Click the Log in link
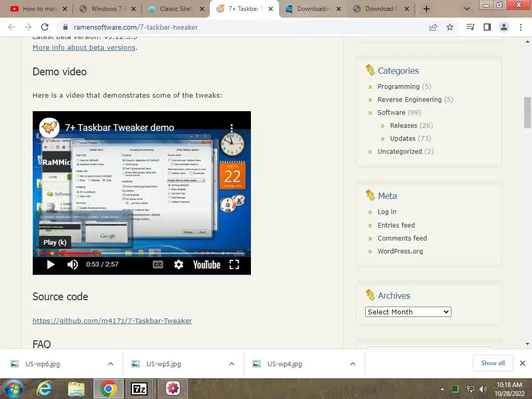Screen dimensions: 532x399 [x=387, y=212]
